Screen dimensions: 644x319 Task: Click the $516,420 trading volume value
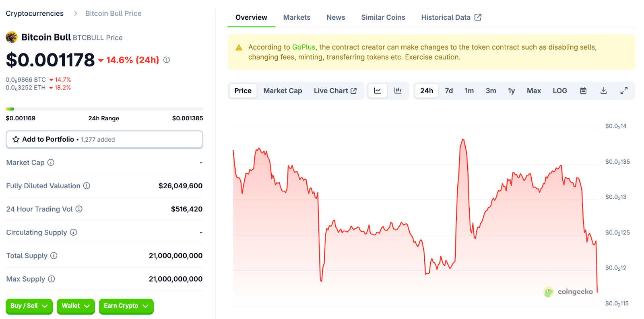pos(187,209)
